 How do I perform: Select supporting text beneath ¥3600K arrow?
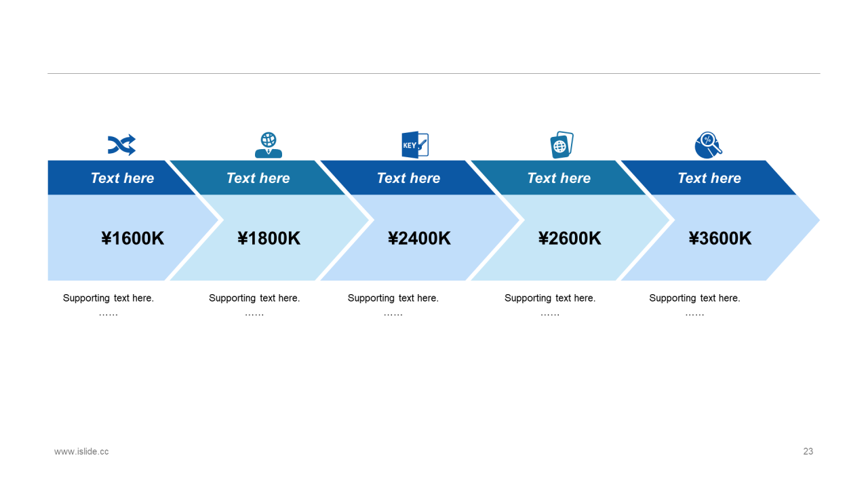click(x=694, y=298)
